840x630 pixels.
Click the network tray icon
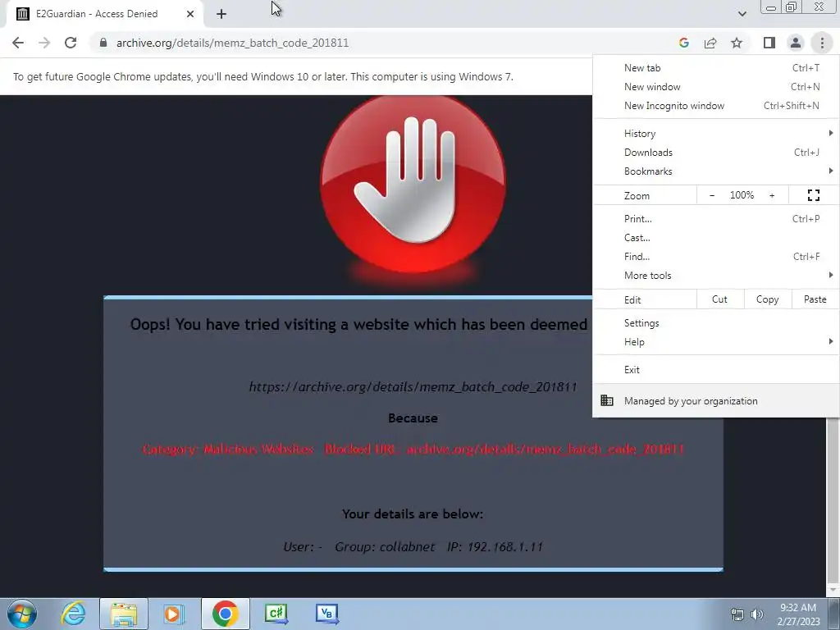coord(737,614)
